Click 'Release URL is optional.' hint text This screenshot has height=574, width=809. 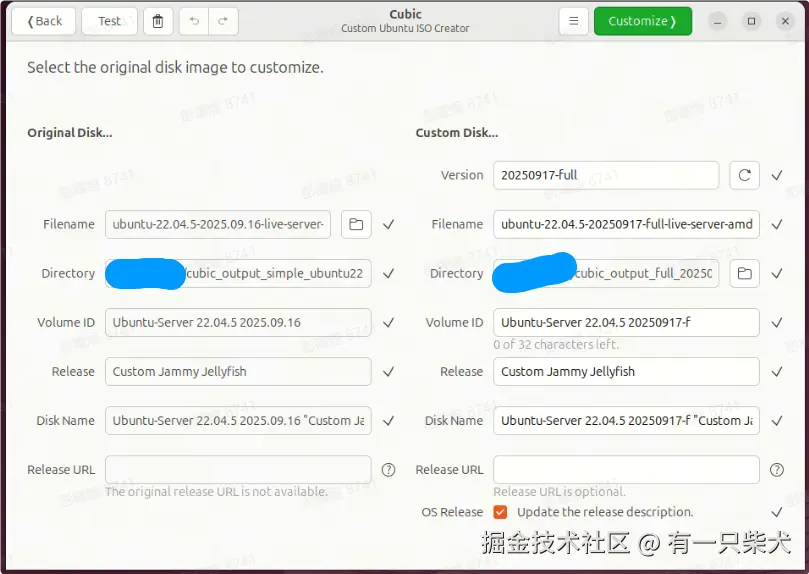[559, 491]
